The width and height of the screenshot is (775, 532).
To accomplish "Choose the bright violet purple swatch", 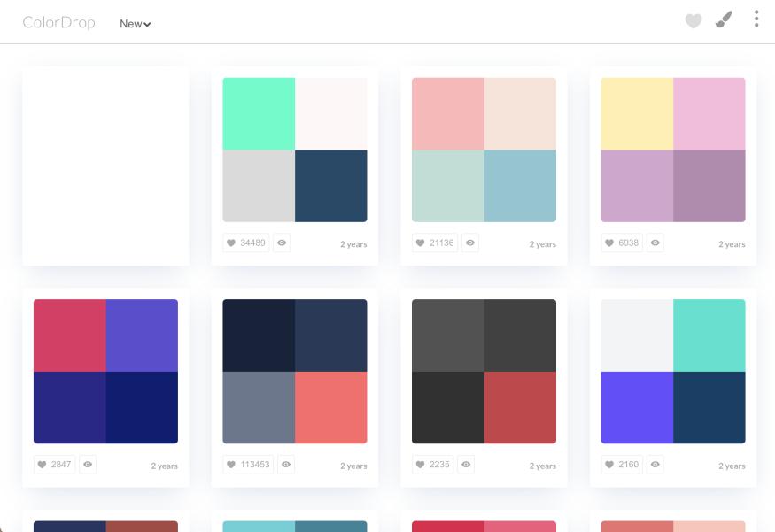I will pyautogui.click(x=637, y=407).
